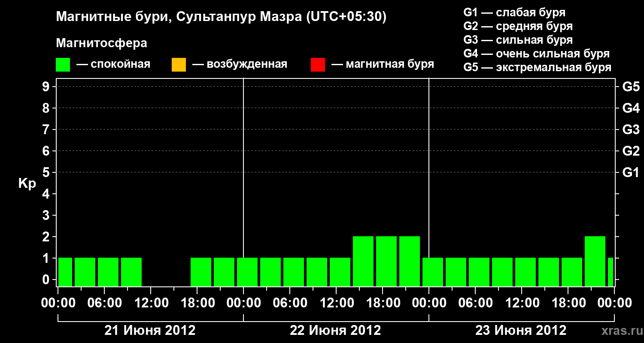Click bar crossing the 21–22 Июня midnight line
This screenshot has width=644, height=343.
pos(247,272)
